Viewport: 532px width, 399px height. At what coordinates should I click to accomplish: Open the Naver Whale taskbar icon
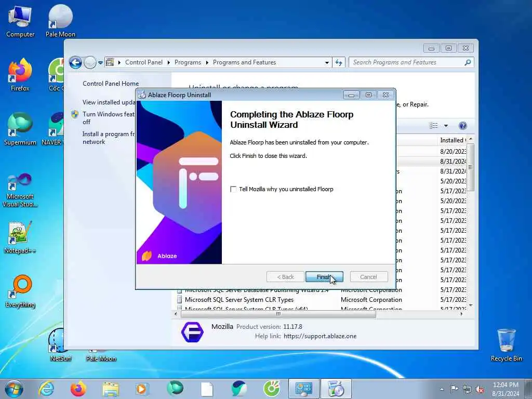(x=239, y=389)
